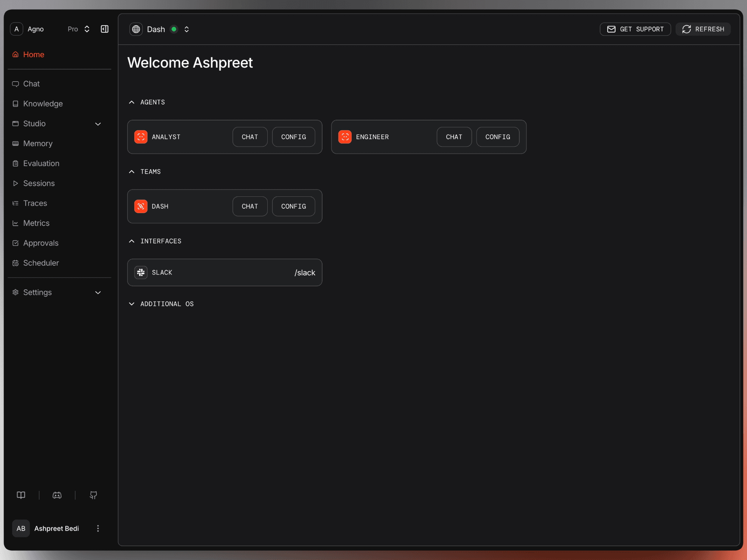747x560 pixels.
Task: Open the Discord community icon
Action: (x=57, y=495)
